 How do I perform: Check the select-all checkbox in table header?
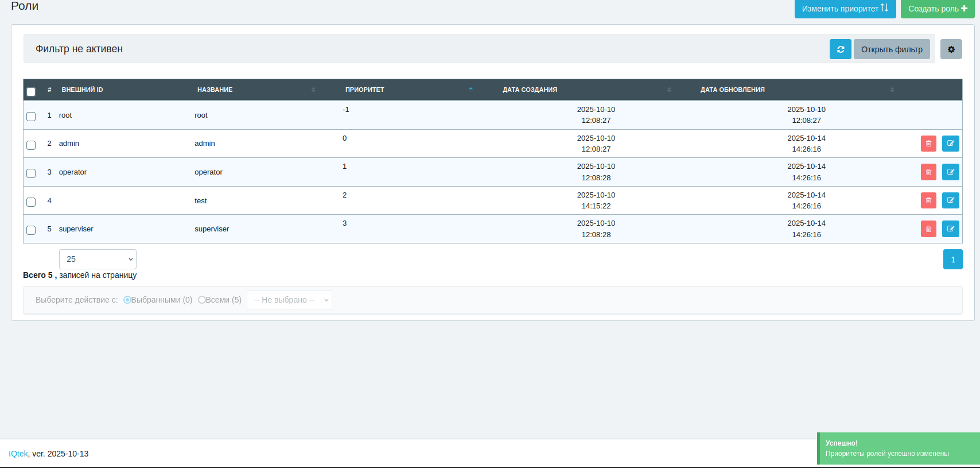tap(31, 92)
